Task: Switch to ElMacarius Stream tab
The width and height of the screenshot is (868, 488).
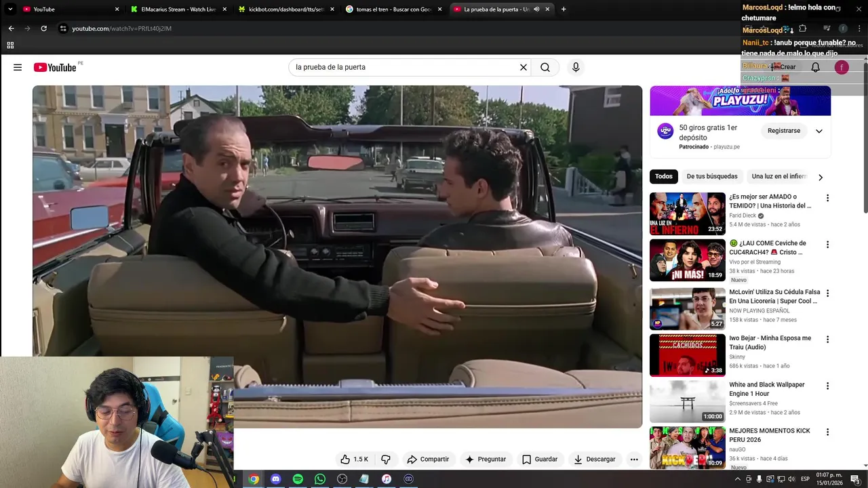Action: (179, 9)
